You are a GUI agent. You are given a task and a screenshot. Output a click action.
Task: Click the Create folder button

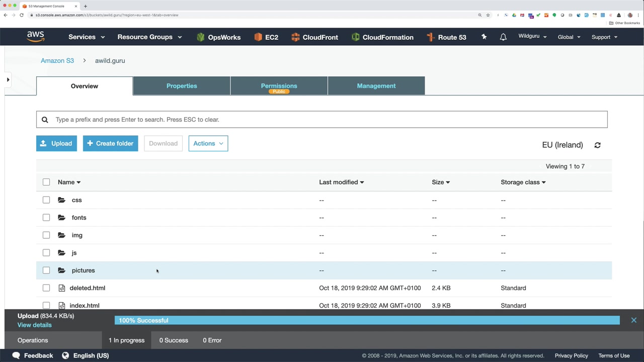[x=110, y=143]
